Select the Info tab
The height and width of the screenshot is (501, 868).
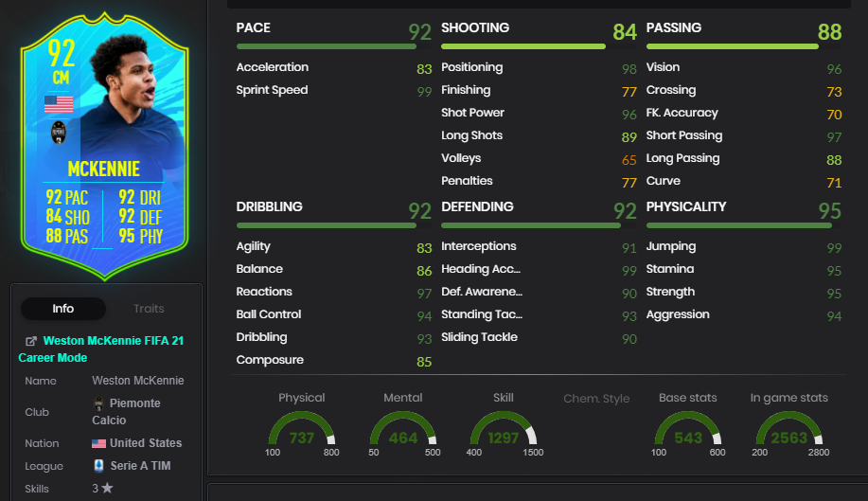tap(63, 309)
